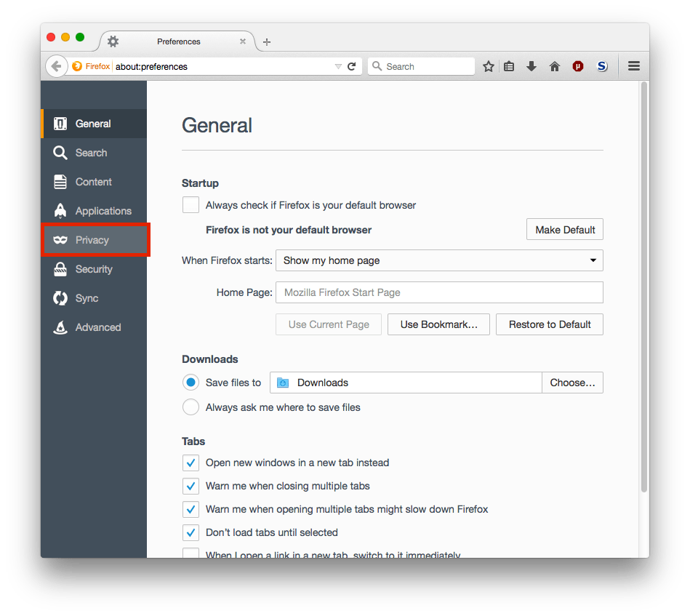Open the address bar history dropdown arrow
The height and width of the screenshot is (616, 690).
[338, 66]
